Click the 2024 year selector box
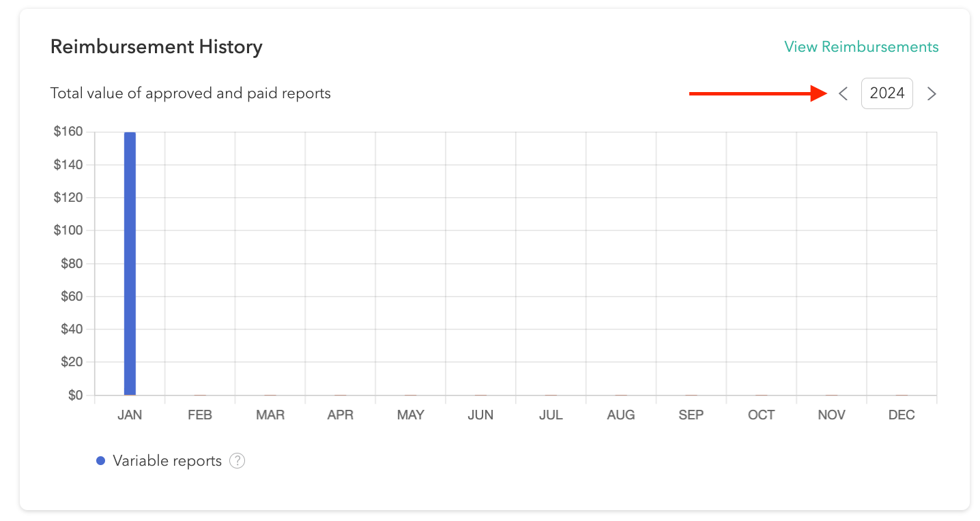Image resolution: width=980 pixels, height=521 pixels. (887, 93)
